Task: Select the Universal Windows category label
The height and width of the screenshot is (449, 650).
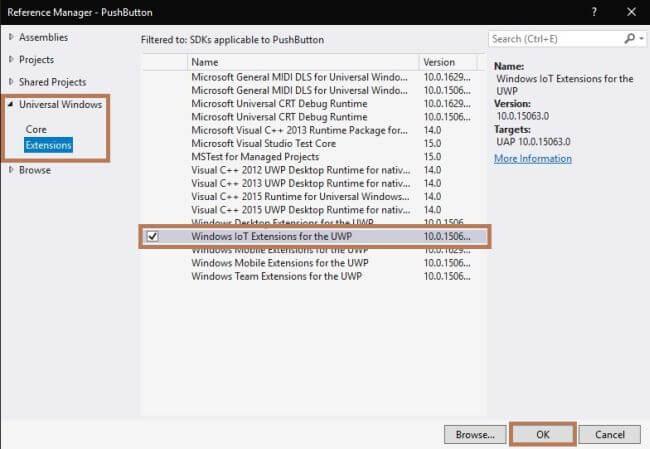Action: [x=61, y=104]
